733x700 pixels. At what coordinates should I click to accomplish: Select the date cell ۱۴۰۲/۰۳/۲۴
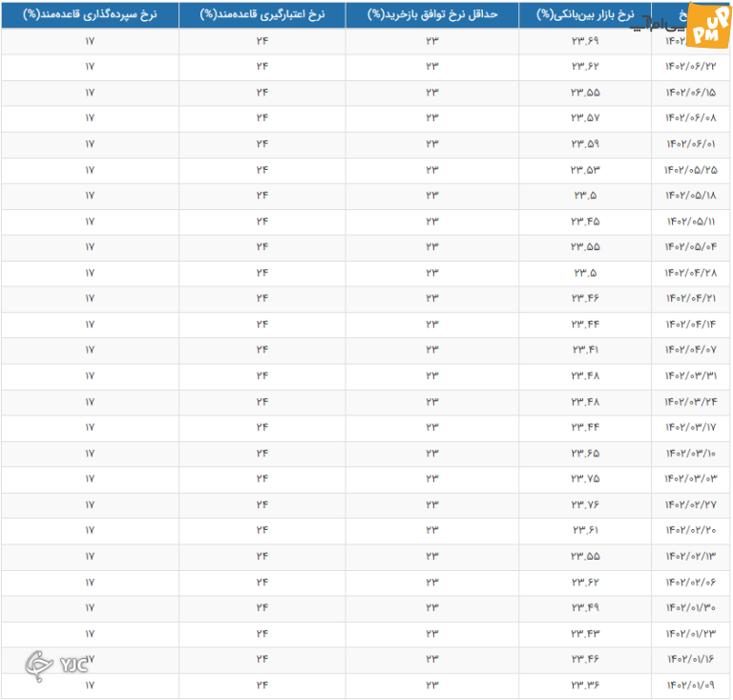click(x=691, y=402)
